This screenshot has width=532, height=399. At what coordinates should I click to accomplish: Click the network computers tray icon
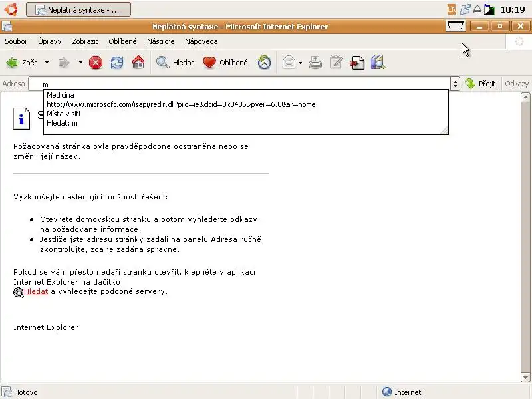(465, 9)
